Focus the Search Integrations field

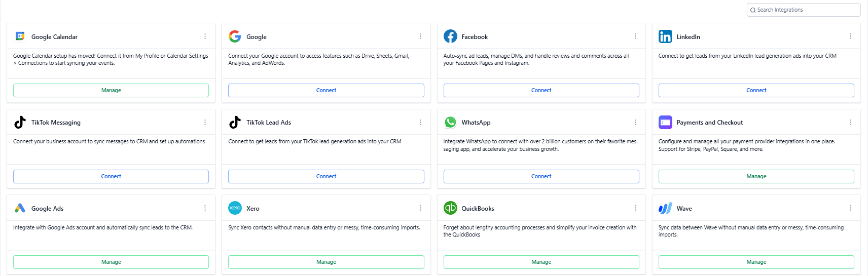pos(806,10)
